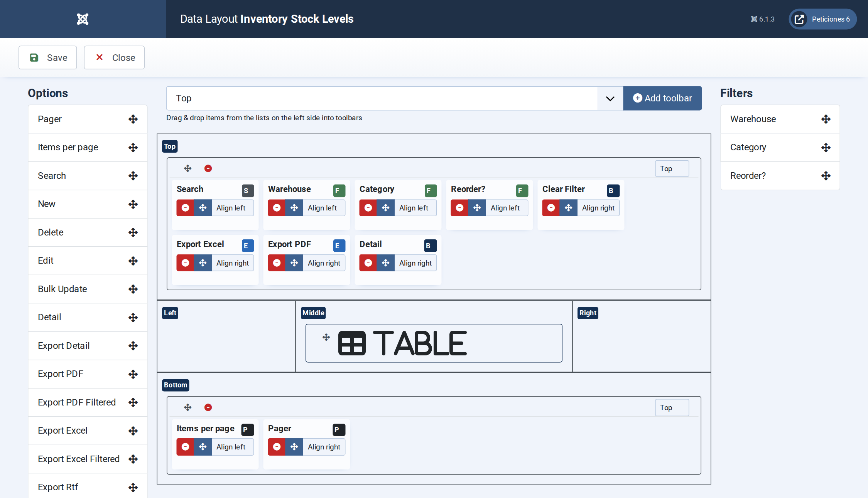Click the Detail item move icon in toolbar
Image resolution: width=868 pixels, height=498 pixels.
point(386,263)
